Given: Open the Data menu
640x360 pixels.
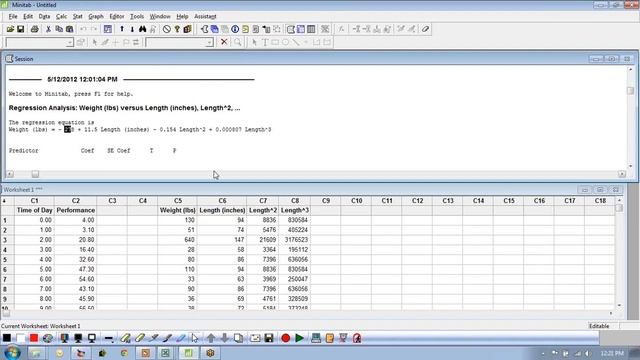Looking at the screenshot, I should [44, 16].
